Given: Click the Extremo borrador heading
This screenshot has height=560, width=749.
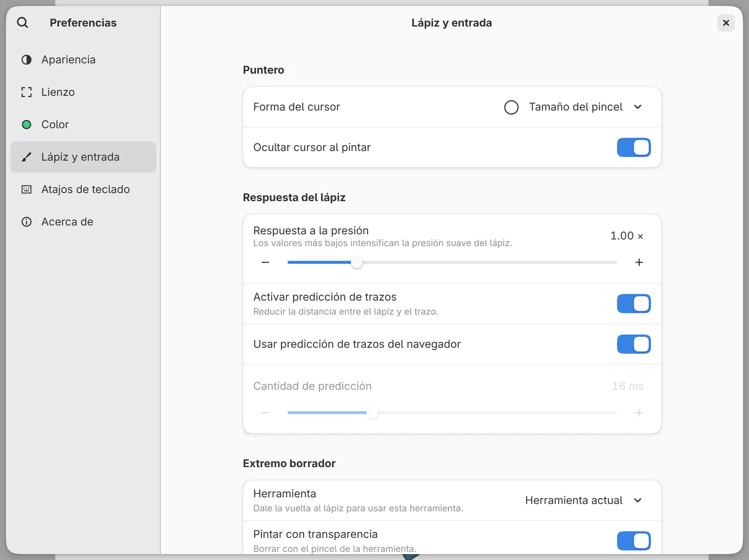Looking at the screenshot, I should [289, 463].
